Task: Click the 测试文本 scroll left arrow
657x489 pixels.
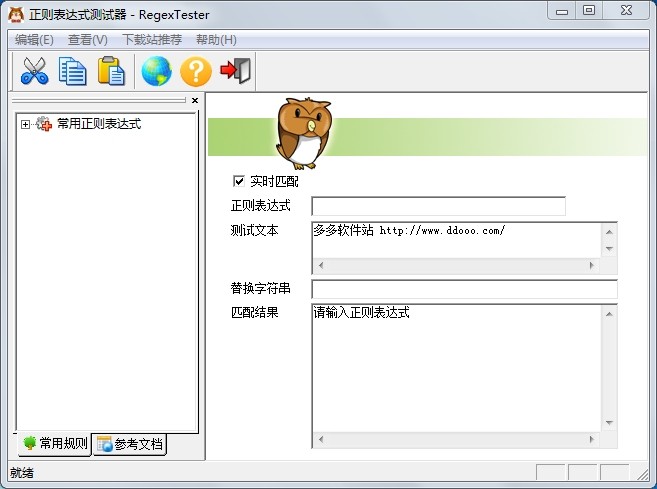Action: point(321,265)
